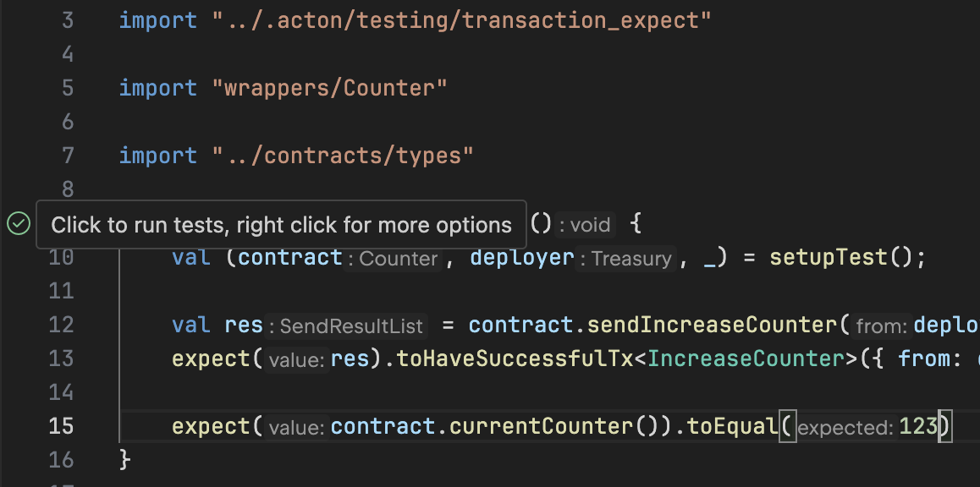980x487 pixels.
Task: Click the currentCounter method call
Action: pyautogui.click(x=540, y=426)
